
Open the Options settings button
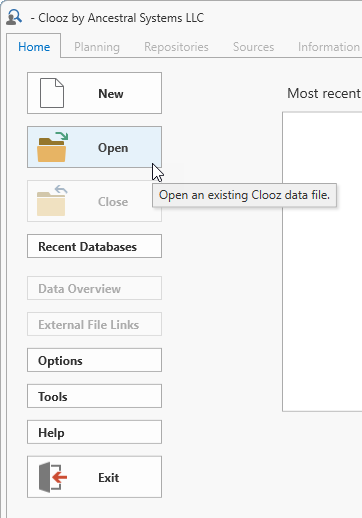coord(94,360)
